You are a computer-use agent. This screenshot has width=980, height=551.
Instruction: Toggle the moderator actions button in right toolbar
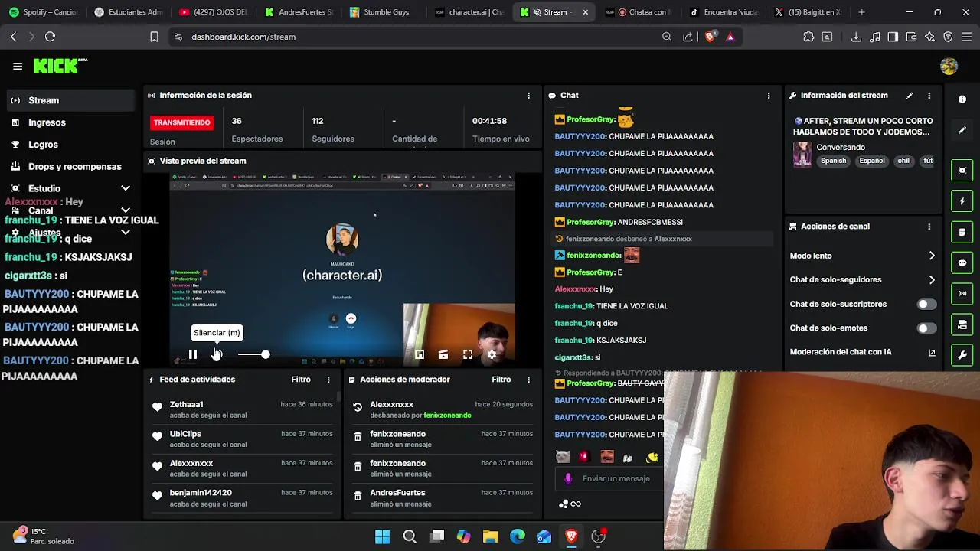pyautogui.click(x=962, y=232)
